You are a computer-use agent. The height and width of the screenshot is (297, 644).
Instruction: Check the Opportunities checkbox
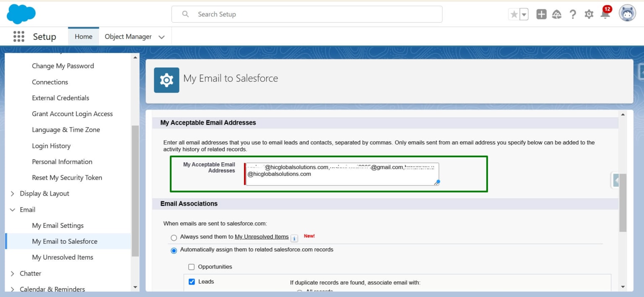[192, 267]
